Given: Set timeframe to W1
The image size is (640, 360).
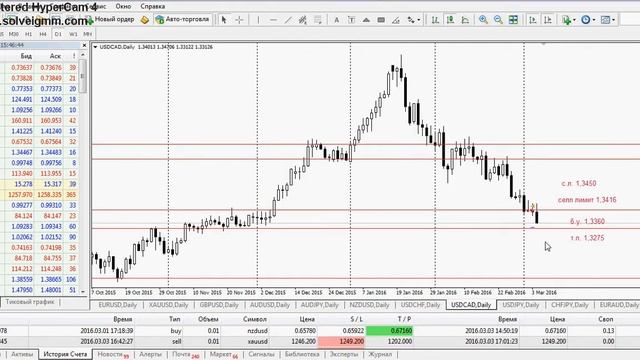Looking at the screenshot, I should point(73,34).
